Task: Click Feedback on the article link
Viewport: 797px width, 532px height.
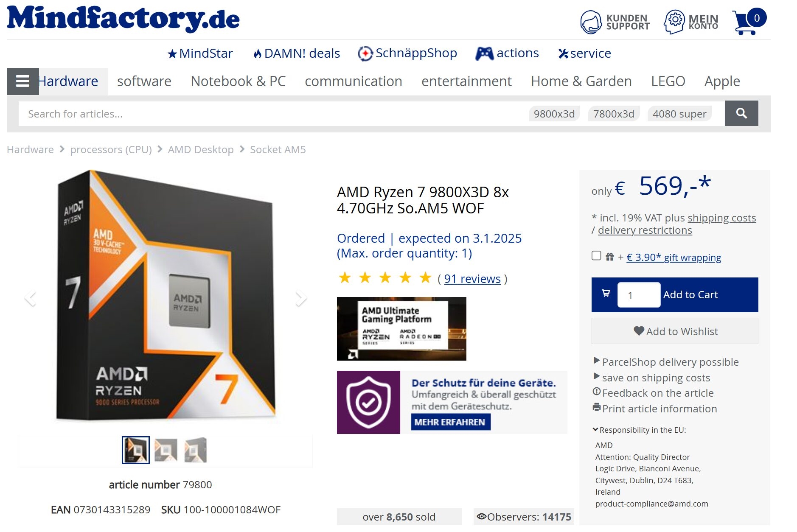Action: (x=658, y=393)
